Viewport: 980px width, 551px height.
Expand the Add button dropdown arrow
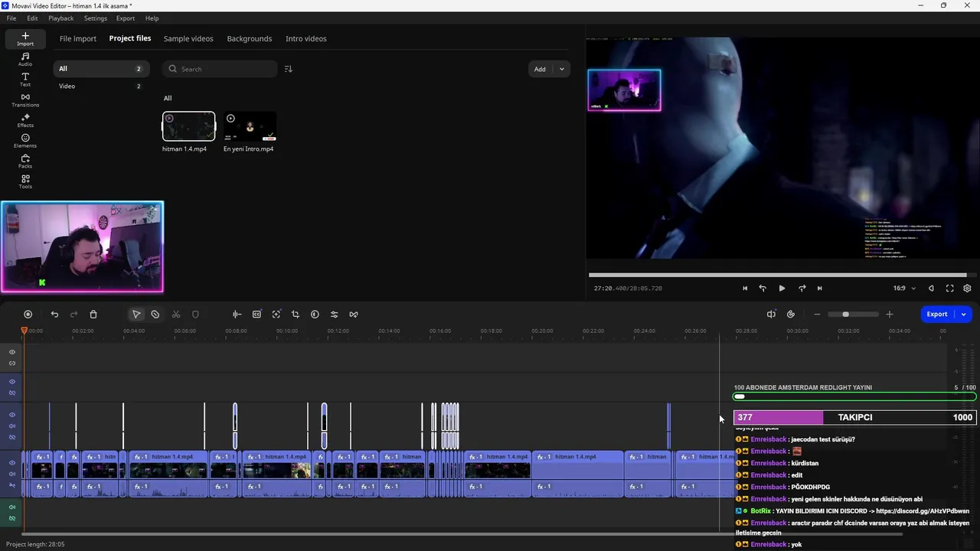click(x=561, y=69)
